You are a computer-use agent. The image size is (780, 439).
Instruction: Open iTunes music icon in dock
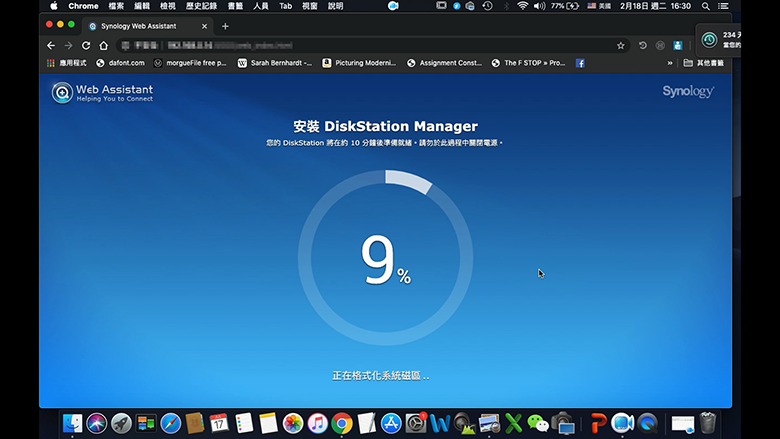pos(317,423)
